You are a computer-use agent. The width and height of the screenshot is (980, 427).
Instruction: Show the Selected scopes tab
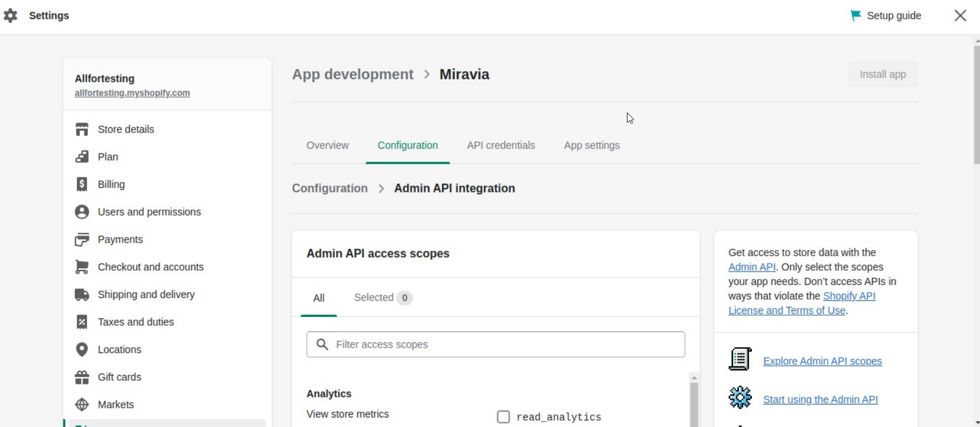coord(383,298)
